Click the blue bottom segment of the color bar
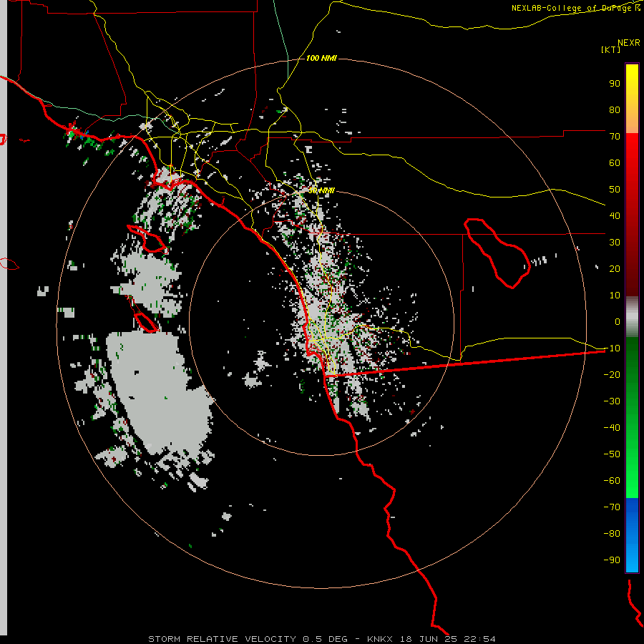Viewport: 644px width, 644px height. tap(632, 535)
